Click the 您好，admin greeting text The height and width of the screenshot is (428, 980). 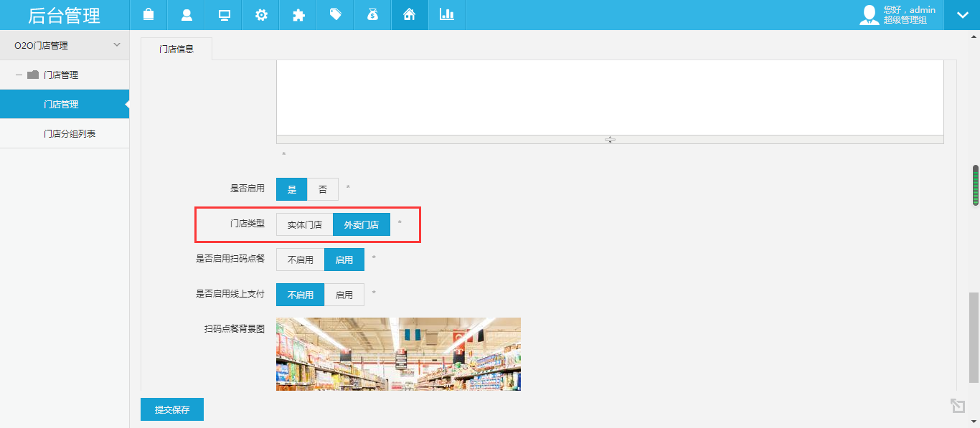(910, 10)
